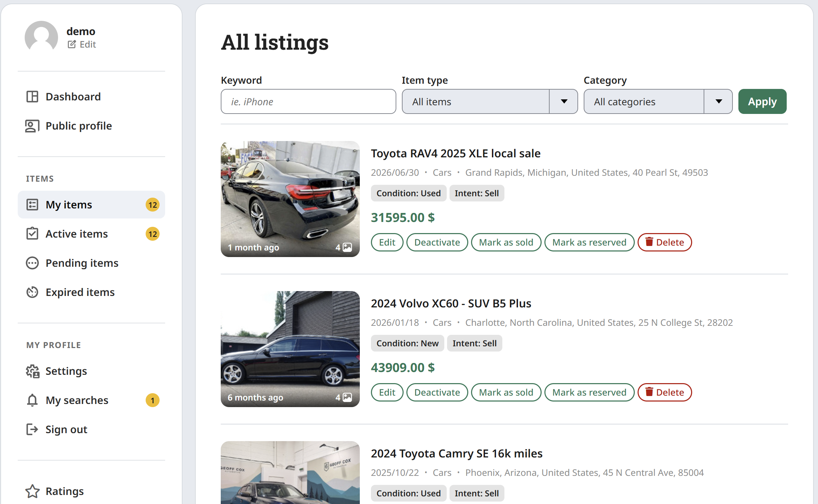Image resolution: width=818 pixels, height=504 pixels.
Task: Go to Dashboard in the sidebar
Action: tap(91, 97)
